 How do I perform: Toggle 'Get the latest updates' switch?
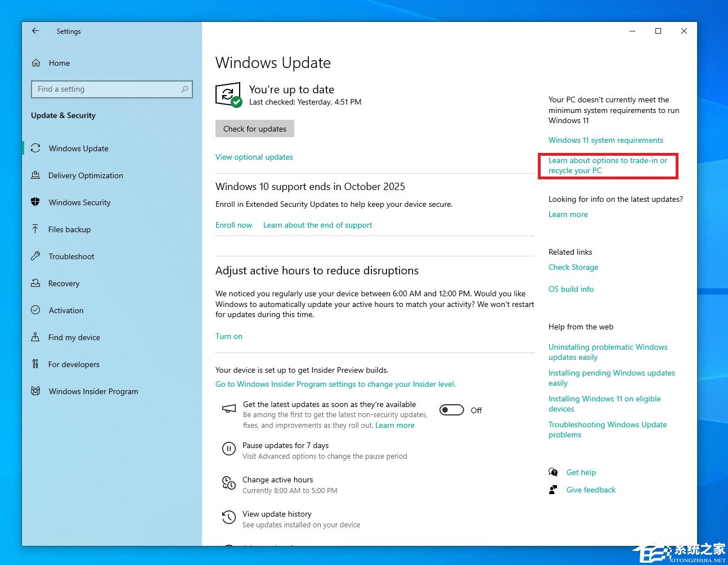point(452,410)
